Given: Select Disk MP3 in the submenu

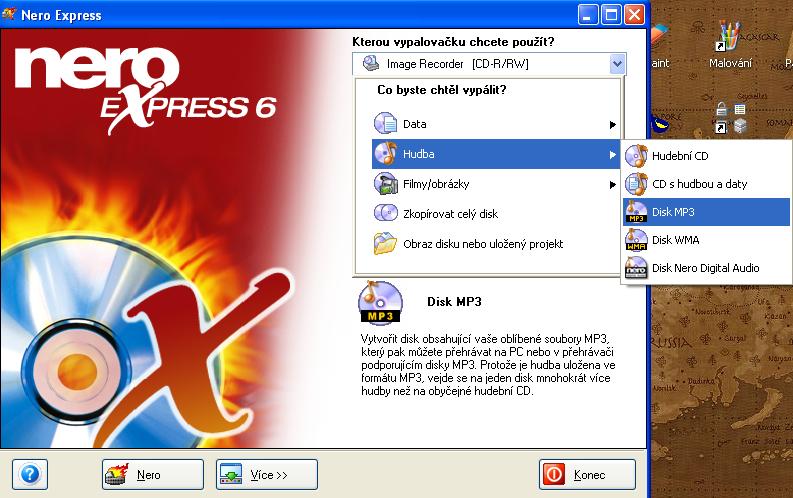Looking at the screenshot, I should pyautogui.click(x=706, y=212).
